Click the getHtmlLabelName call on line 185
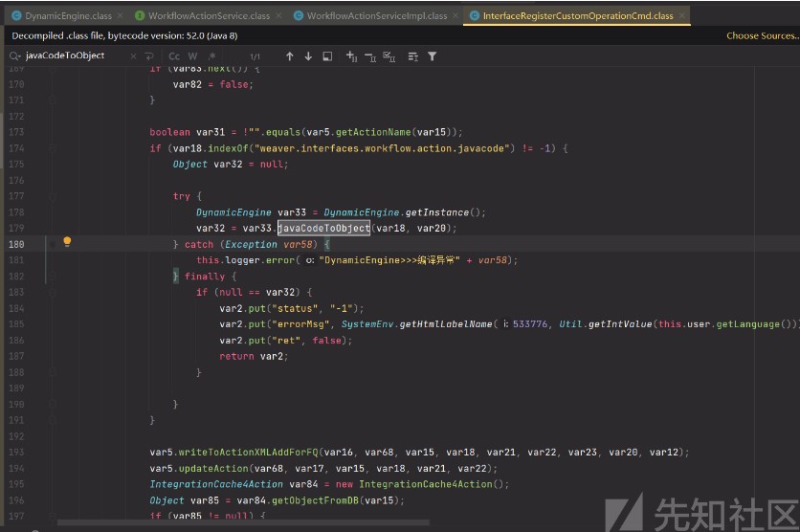 coord(446,324)
